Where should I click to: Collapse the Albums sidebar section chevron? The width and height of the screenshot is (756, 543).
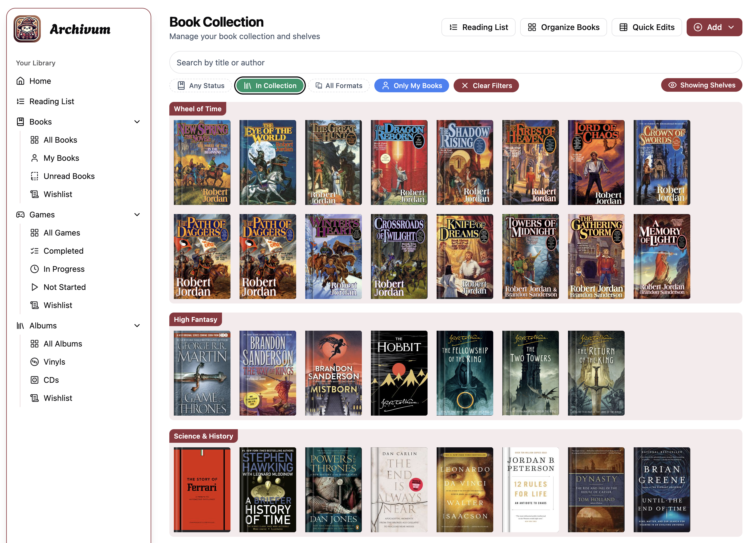pos(137,326)
